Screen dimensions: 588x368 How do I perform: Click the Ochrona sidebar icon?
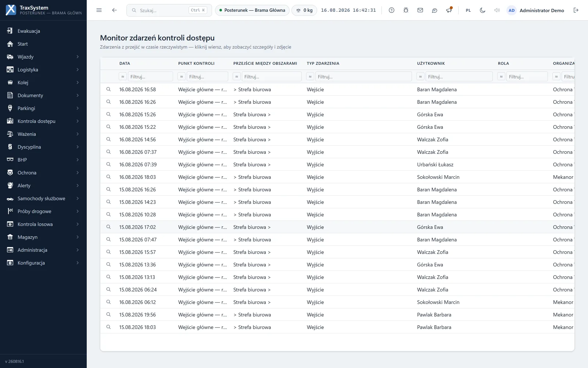(10, 173)
